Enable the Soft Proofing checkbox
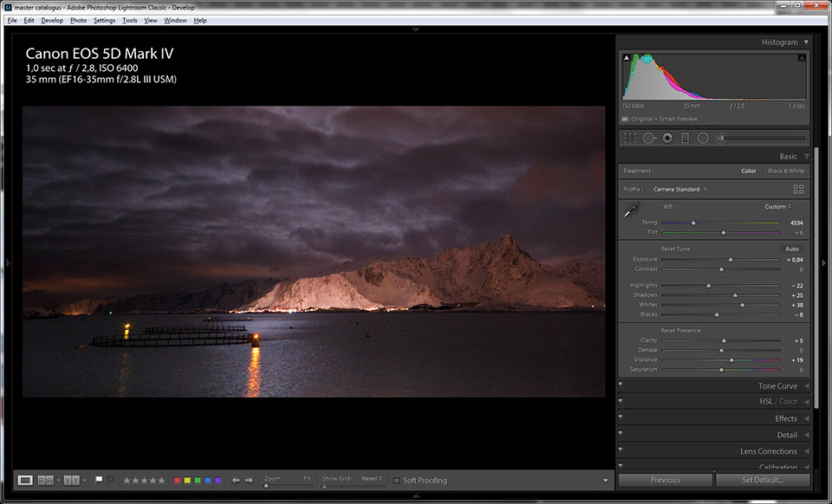Image resolution: width=832 pixels, height=504 pixels. point(396,481)
